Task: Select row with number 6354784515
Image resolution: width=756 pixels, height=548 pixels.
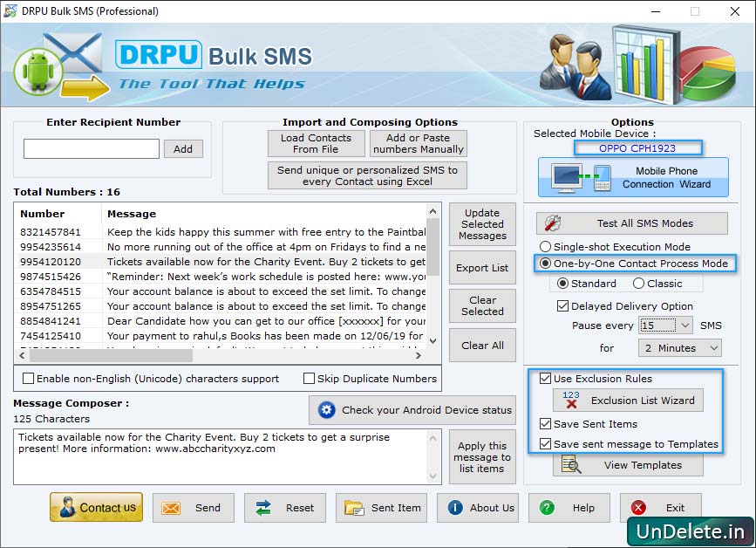Action: [x=221, y=291]
